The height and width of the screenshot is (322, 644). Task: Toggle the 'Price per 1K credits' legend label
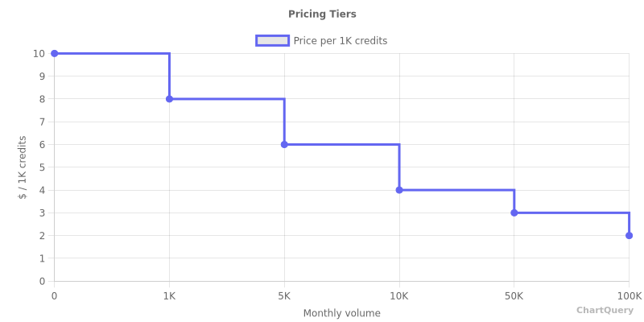[340, 41]
